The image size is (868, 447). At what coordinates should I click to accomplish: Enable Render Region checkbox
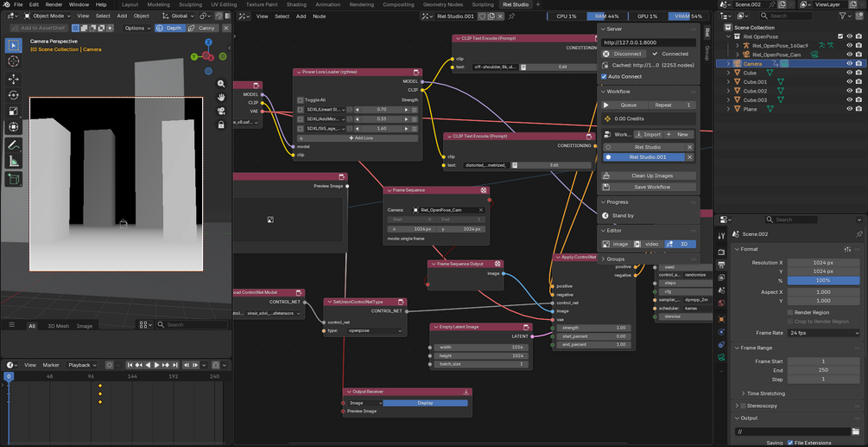point(790,312)
